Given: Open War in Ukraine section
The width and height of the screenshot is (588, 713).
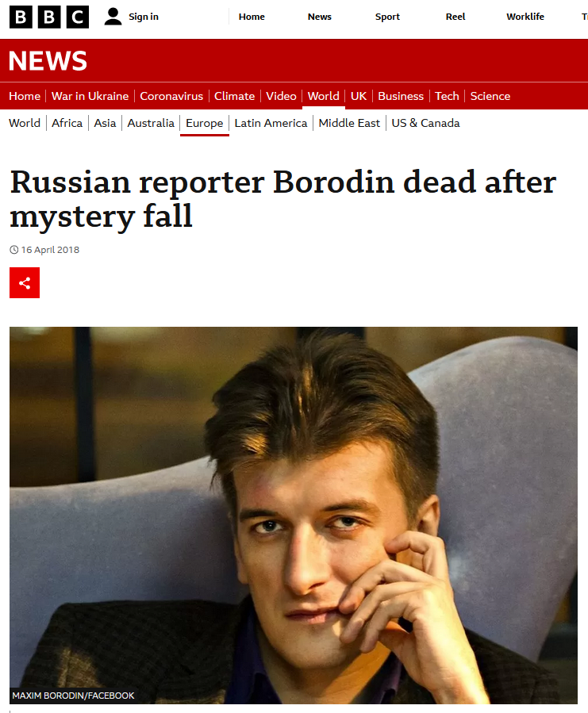Looking at the screenshot, I should pyautogui.click(x=90, y=96).
